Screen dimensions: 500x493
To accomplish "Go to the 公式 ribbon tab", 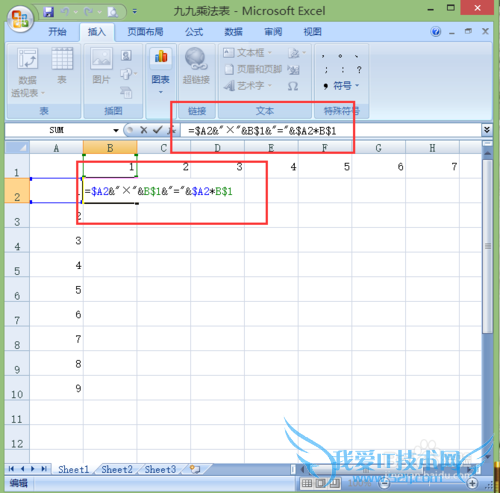I will 194,32.
